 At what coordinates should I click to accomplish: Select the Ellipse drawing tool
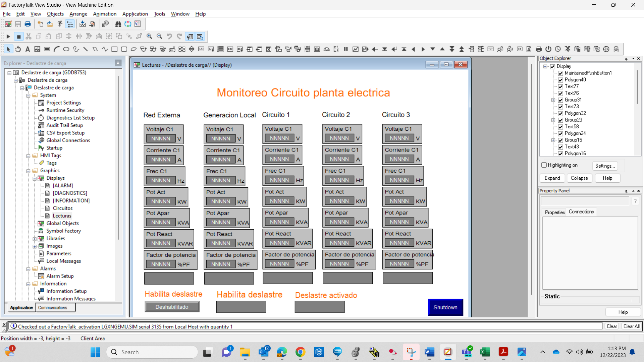click(x=66, y=49)
